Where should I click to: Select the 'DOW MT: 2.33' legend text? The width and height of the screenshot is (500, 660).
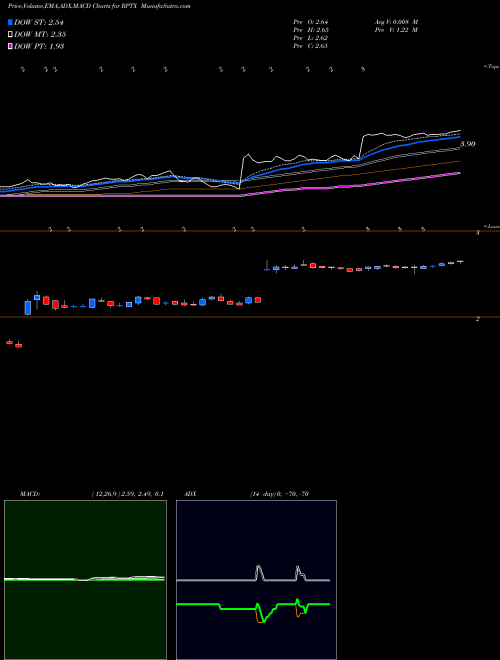pyautogui.click(x=40, y=35)
